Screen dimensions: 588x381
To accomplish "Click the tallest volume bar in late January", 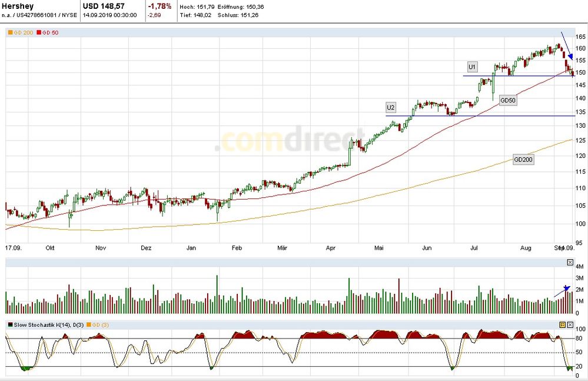I will click(x=217, y=294).
